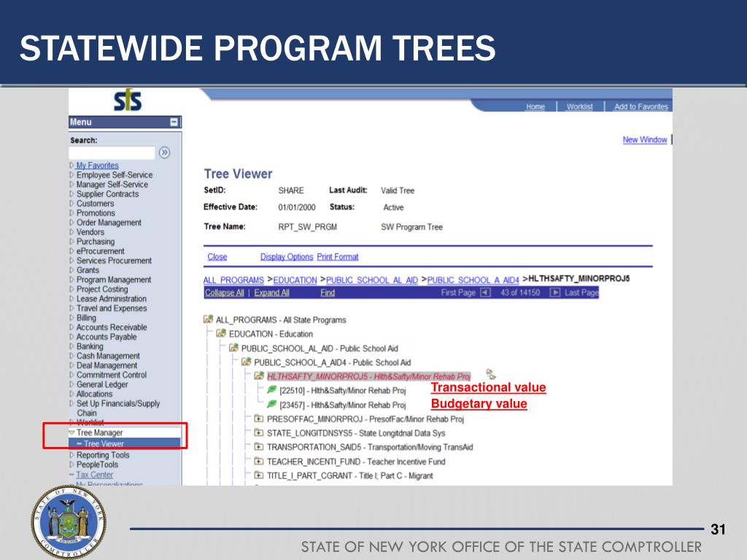Open the Banking menu item
The width and height of the screenshot is (747, 560).
pyautogui.click(x=90, y=346)
